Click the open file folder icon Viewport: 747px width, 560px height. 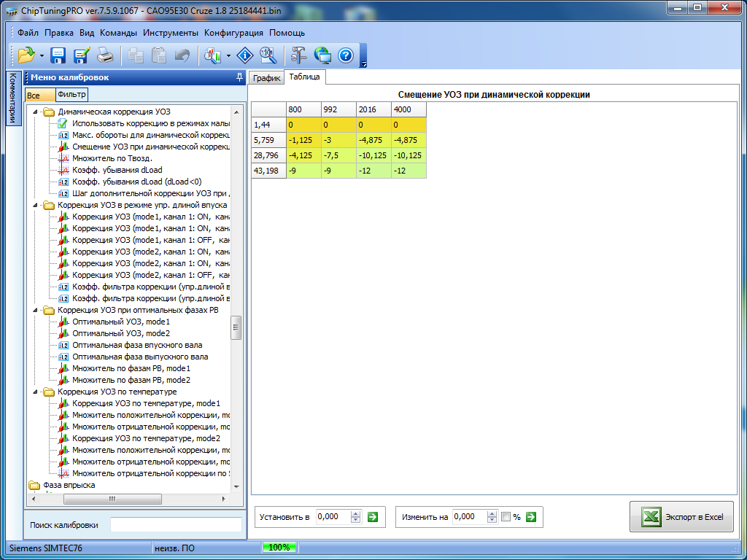pyautogui.click(x=26, y=55)
